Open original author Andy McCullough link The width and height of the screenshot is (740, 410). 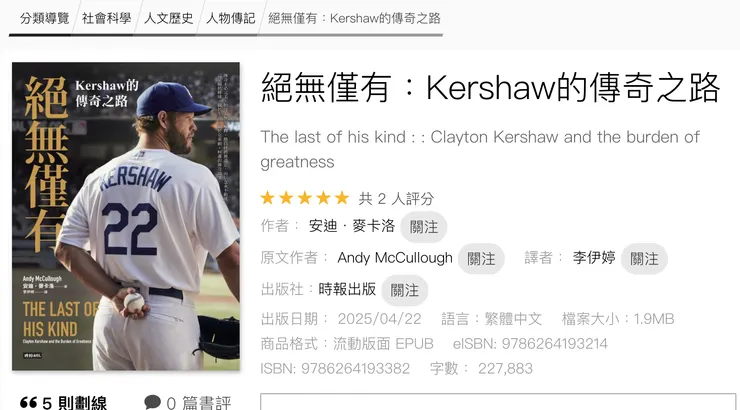pos(395,258)
